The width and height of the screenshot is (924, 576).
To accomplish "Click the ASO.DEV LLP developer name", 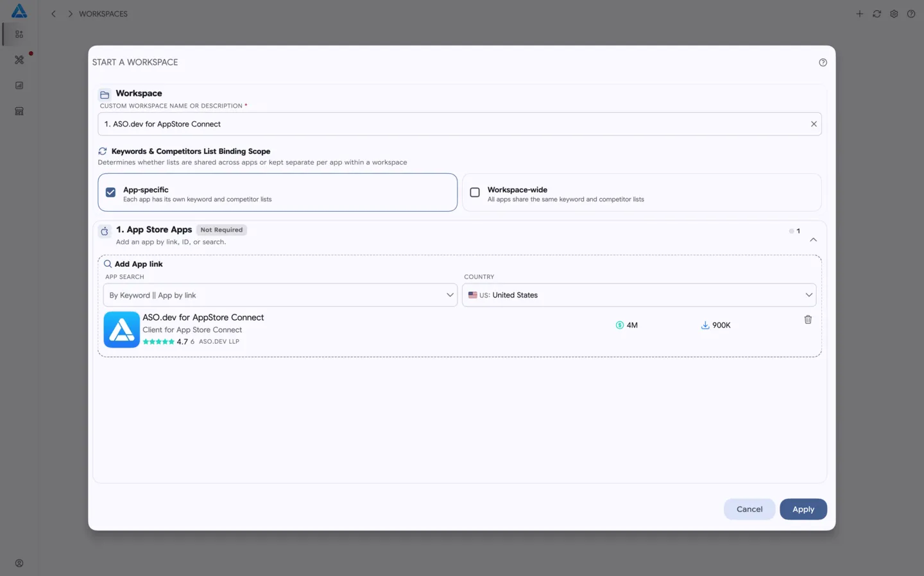I will (219, 342).
